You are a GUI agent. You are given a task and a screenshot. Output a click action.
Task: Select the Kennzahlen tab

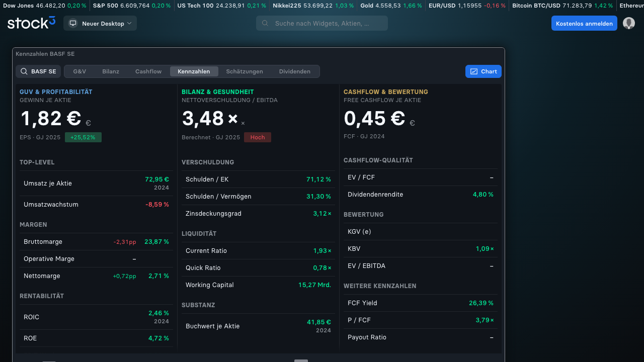pyautogui.click(x=194, y=71)
